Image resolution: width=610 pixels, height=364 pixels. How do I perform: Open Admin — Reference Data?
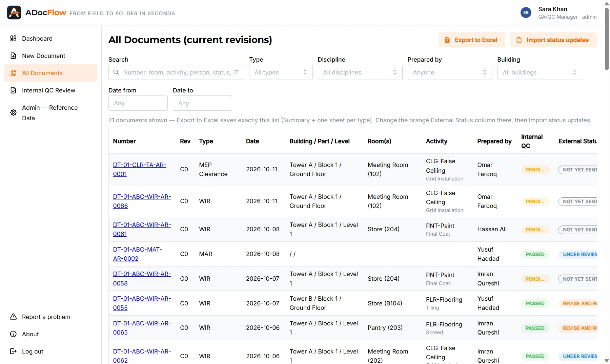[x=51, y=112]
